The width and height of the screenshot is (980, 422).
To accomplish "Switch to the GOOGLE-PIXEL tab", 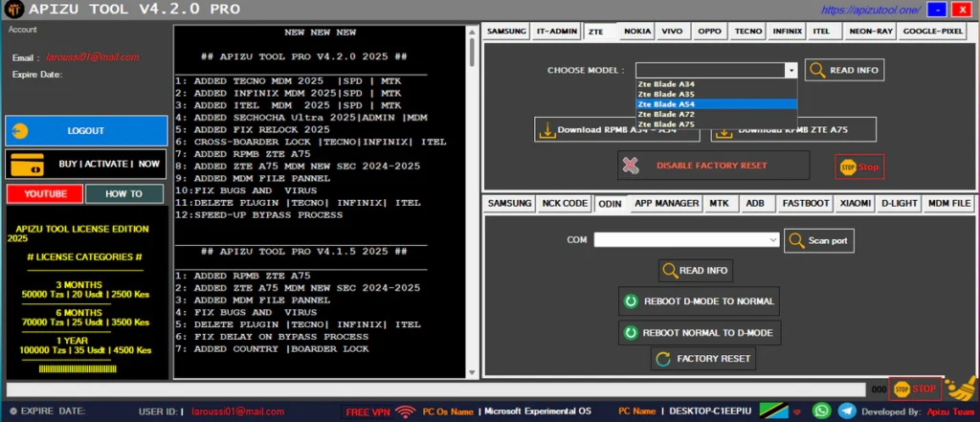I will (x=932, y=32).
